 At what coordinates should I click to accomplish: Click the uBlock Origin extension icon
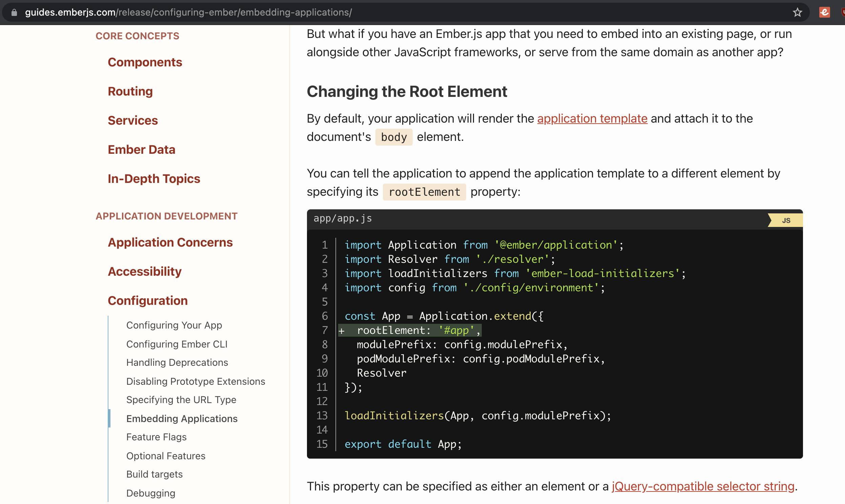843,12
